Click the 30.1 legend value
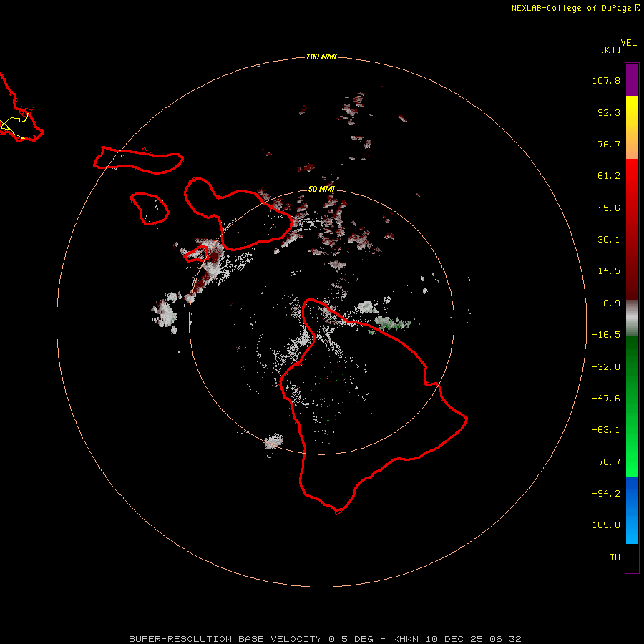This screenshot has width=644, height=644. pyautogui.click(x=609, y=240)
